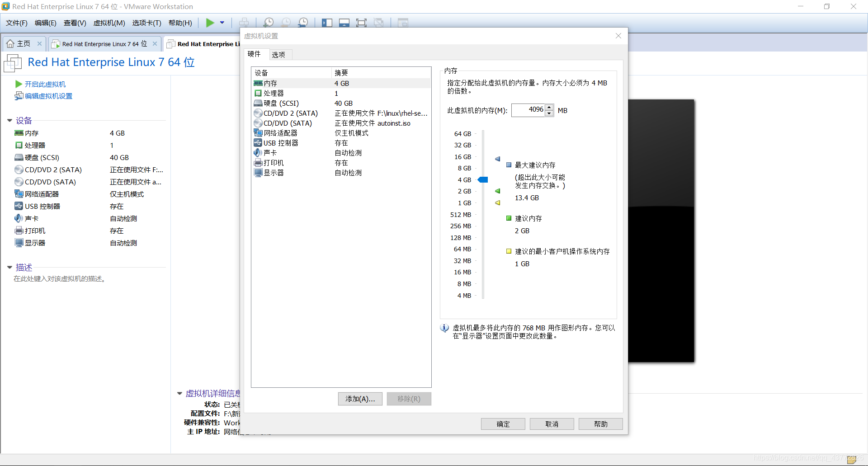The width and height of the screenshot is (868, 466).
Task: Close the 虚拟机设置 dialog
Action: (618, 36)
